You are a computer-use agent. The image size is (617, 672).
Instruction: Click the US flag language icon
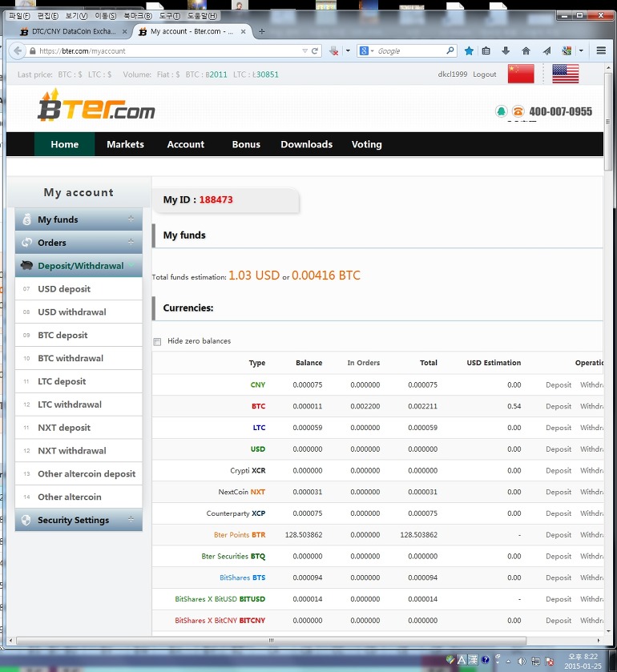click(565, 74)
